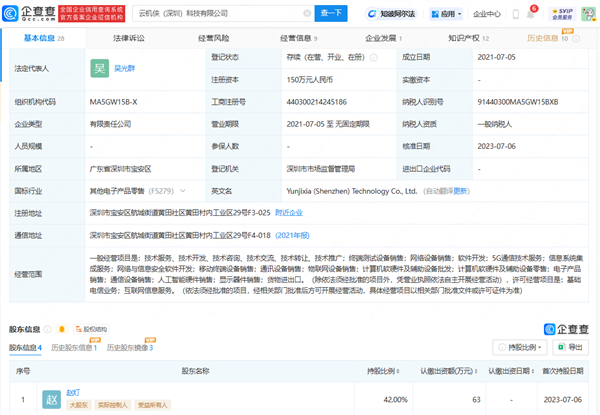Screen dimensions: 600x415
Task: Open the 应用 dropdown menu
Action: pos(446,14)
